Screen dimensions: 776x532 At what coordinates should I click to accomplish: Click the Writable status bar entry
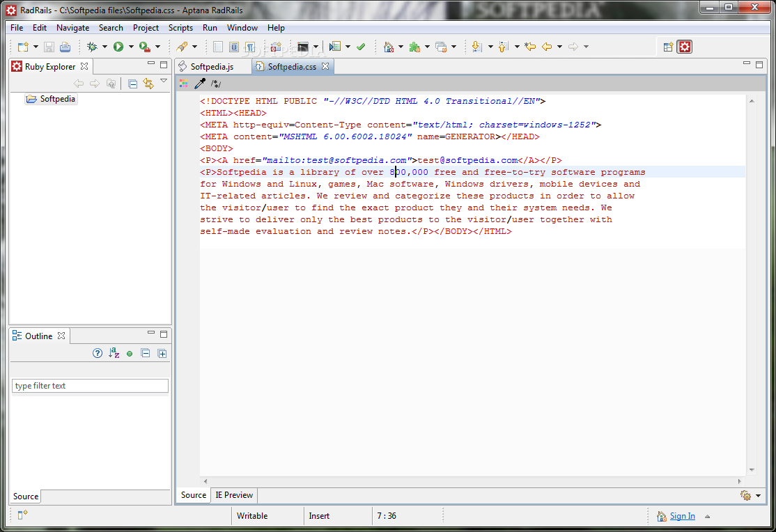(252, 516)
